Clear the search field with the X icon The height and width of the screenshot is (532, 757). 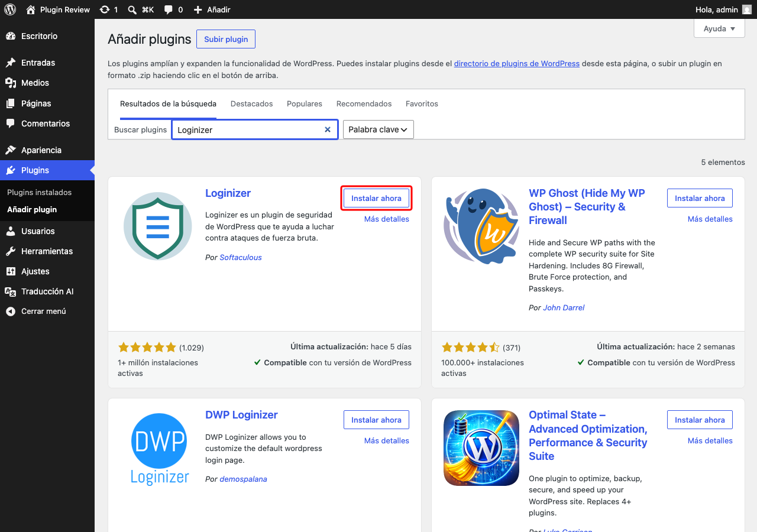(x=328, y=129)
